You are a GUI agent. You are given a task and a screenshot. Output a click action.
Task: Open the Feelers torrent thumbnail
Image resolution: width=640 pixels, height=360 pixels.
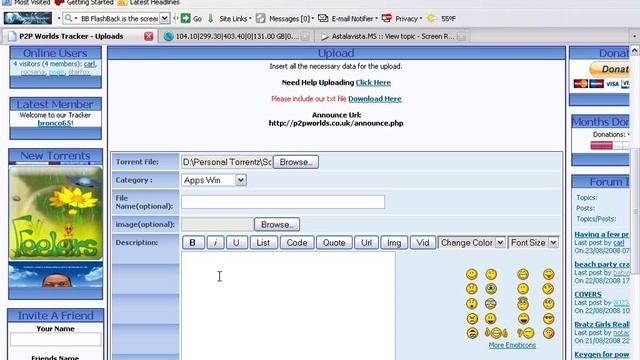[56, 213]
